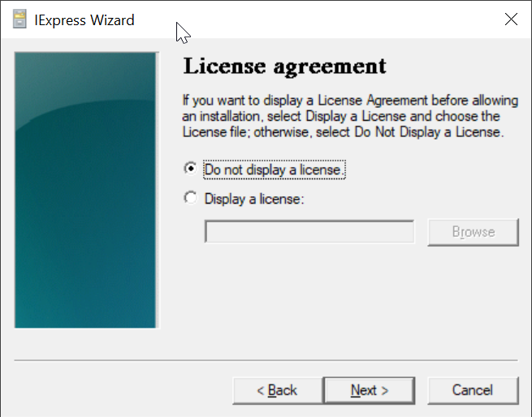Screen dimensions: 532x417
Task: Click the horizontal separator above the navigation buttons
Action: (x=266, y=359)
